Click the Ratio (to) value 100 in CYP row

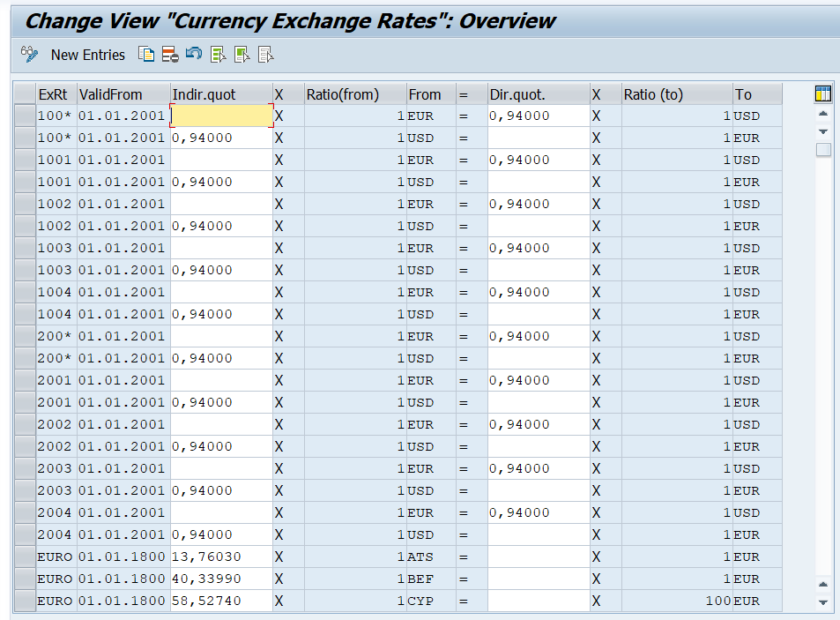tap(677, 601)
